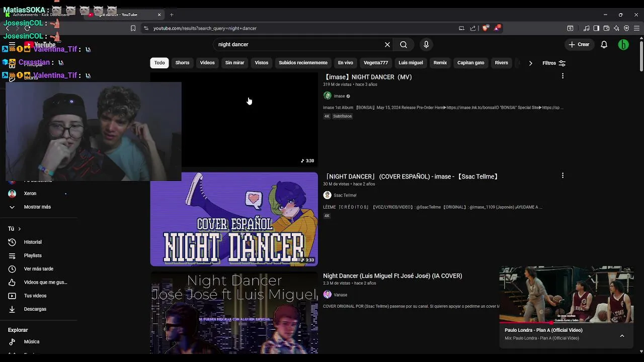Click the browser address bar URL
The height and width of the screenshot is (362, 644).
click(x=205, y=28)
